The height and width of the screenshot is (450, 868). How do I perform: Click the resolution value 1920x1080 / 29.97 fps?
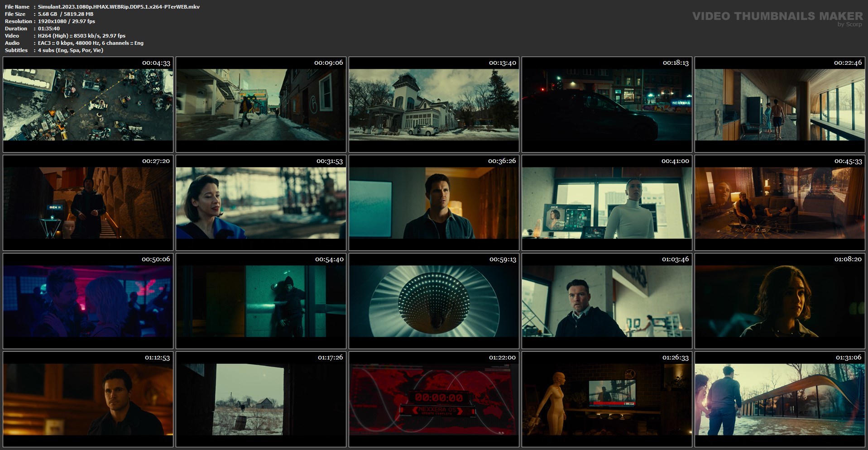pos(67,21)
